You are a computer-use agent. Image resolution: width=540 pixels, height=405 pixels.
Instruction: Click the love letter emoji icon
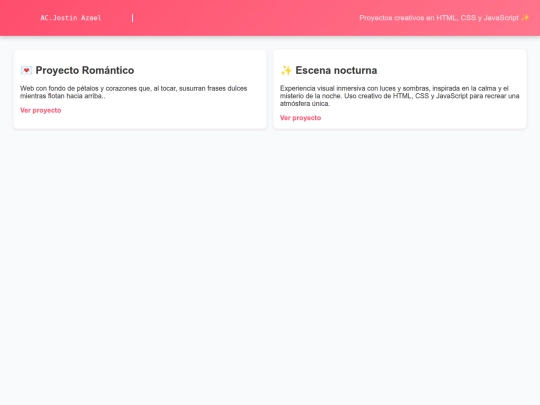point(26,70)
